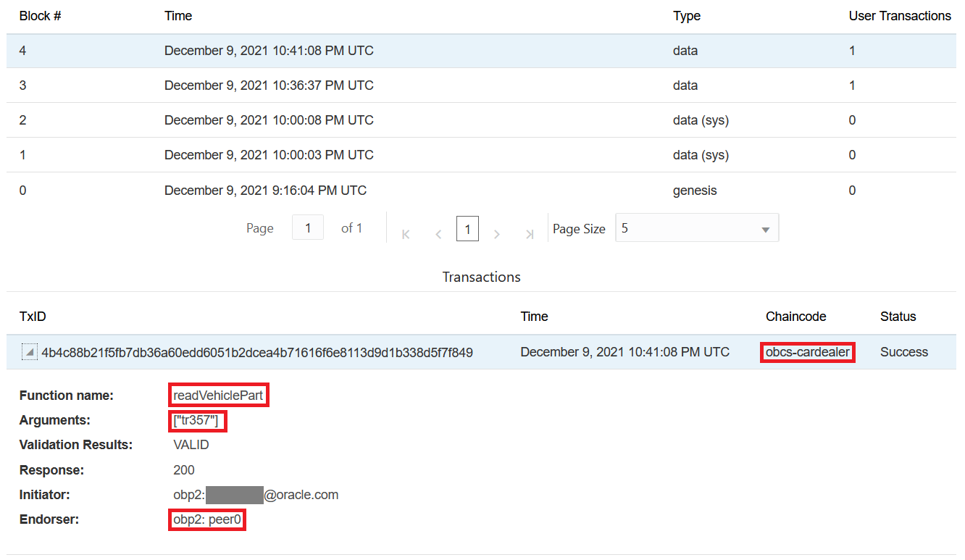Click the Transactions section heading
Viewport: 965px width, 560px height.
pyautogui.click(x=481, y=277)
